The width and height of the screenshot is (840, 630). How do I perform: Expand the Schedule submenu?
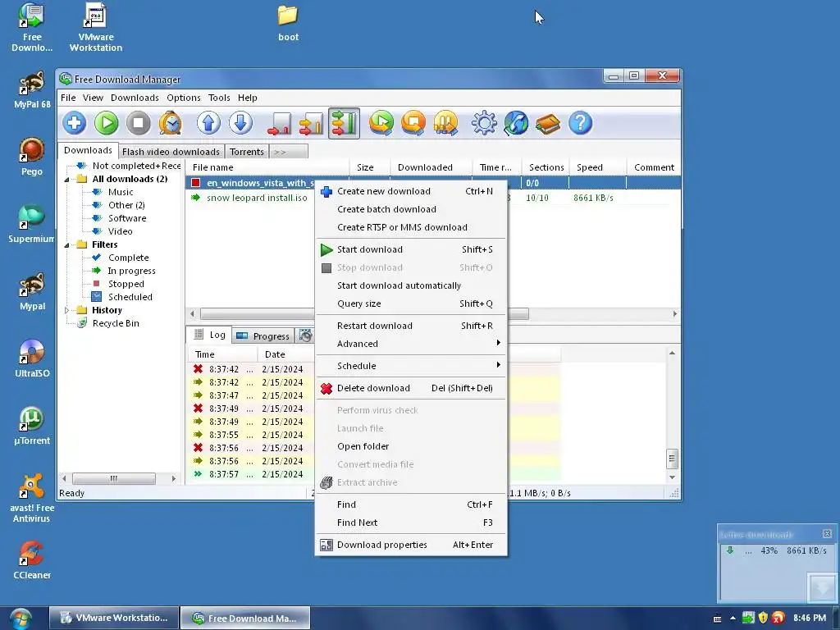(x=412, y=366)
